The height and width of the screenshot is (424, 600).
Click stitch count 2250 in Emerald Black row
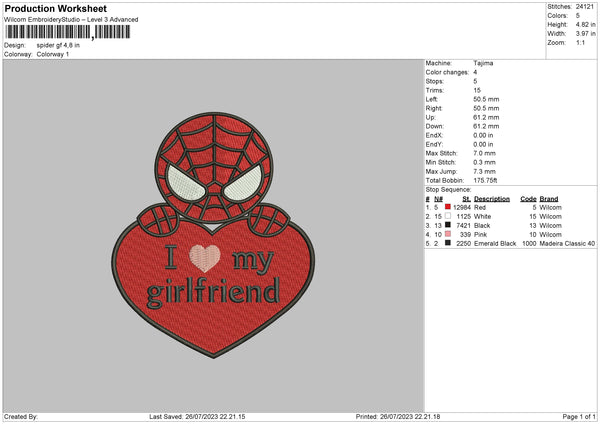pyautogui.click(x=463, y=243)
